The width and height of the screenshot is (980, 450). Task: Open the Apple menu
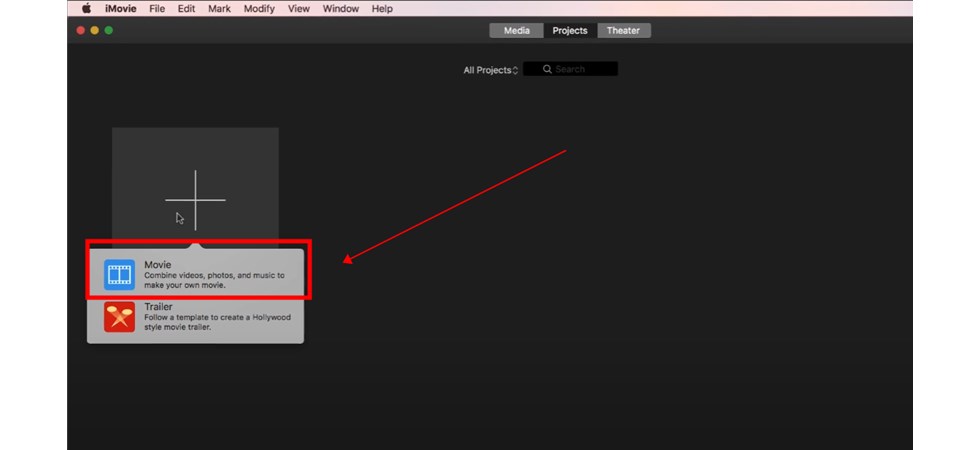86,9
